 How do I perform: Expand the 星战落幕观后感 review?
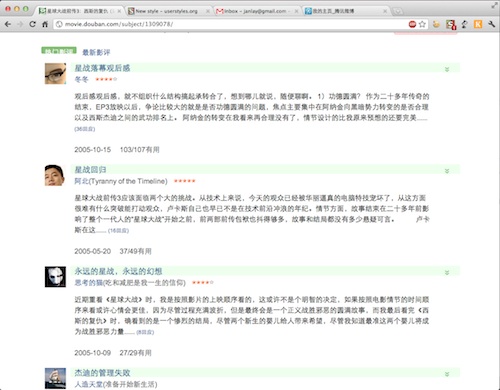point(447,69)
